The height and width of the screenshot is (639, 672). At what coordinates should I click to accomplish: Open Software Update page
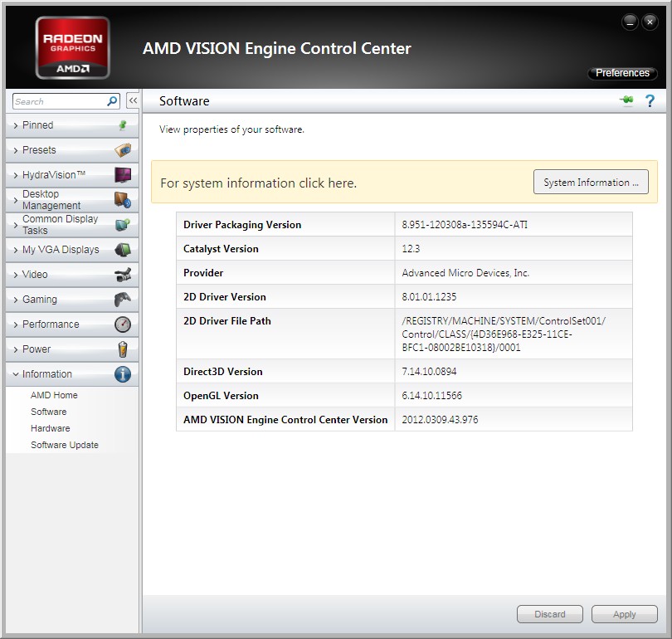[64, 445]
